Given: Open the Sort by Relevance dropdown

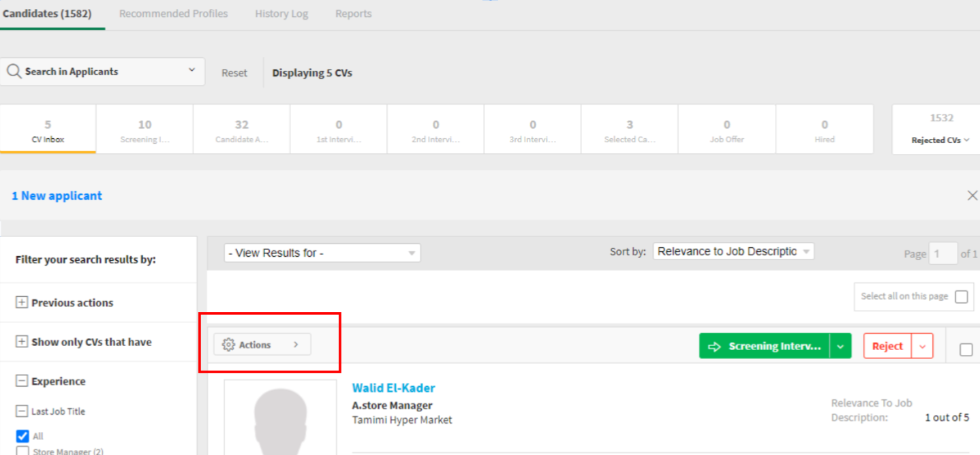Looking at the screenshot, I should [733, 251].
